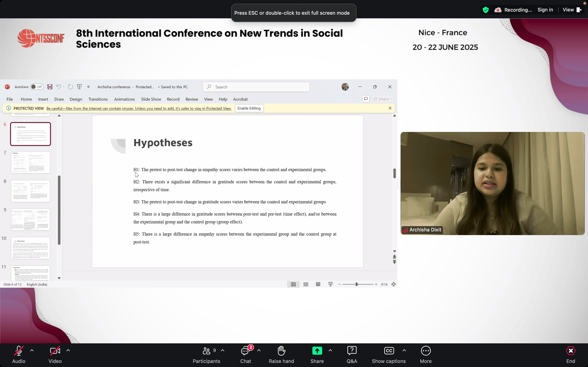The height and width of the screenshot is (367, 588).
Task: Expand video options arrow next to Video
Action: tap(68, 350)
